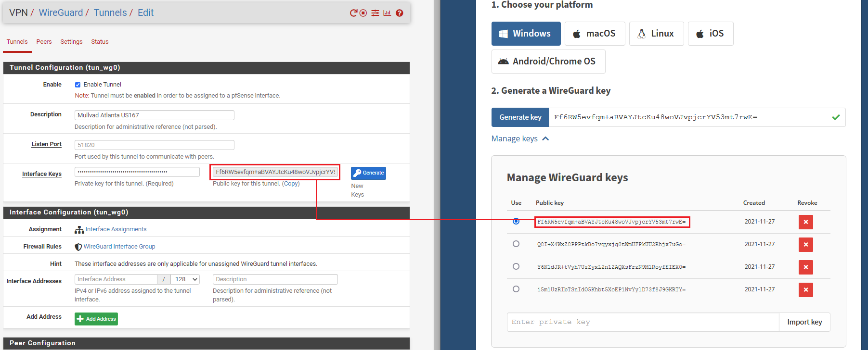The height and width of the screenshot is (350, 868).
Task: Click the Interface Keys label
Action: [42, 174]
